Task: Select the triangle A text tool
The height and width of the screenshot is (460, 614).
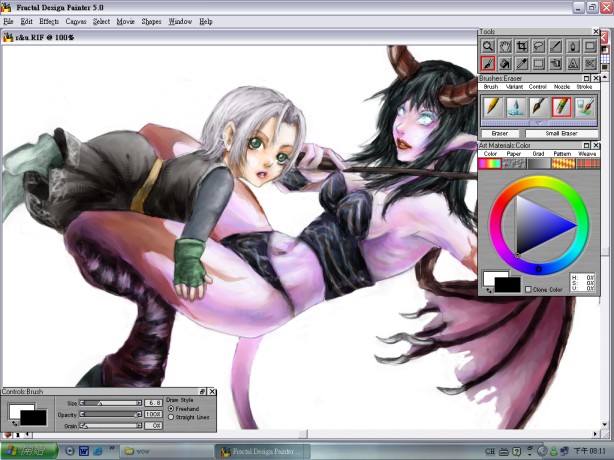Action: (573, 63)
